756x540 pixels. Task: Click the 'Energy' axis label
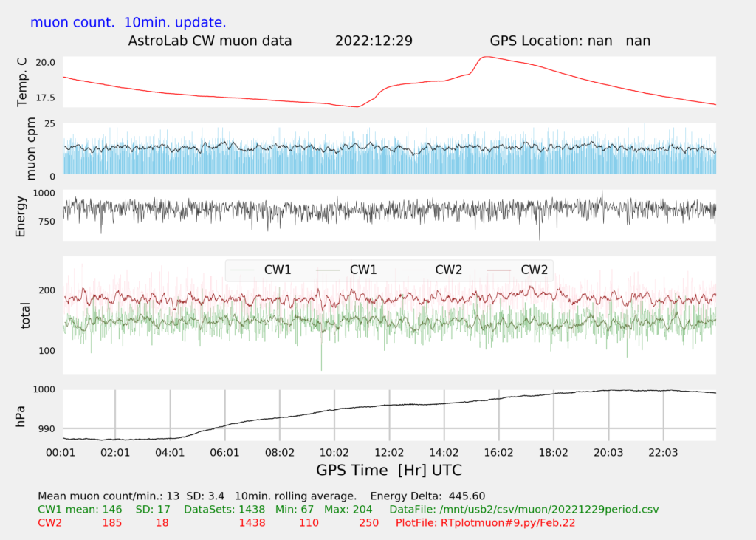(x=23, y=215)
